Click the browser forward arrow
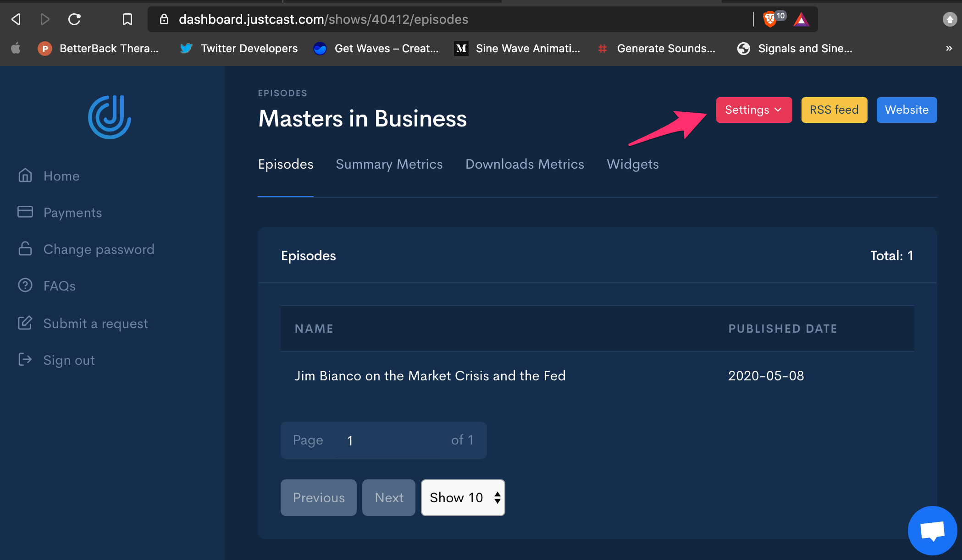 tap(44, 19)
